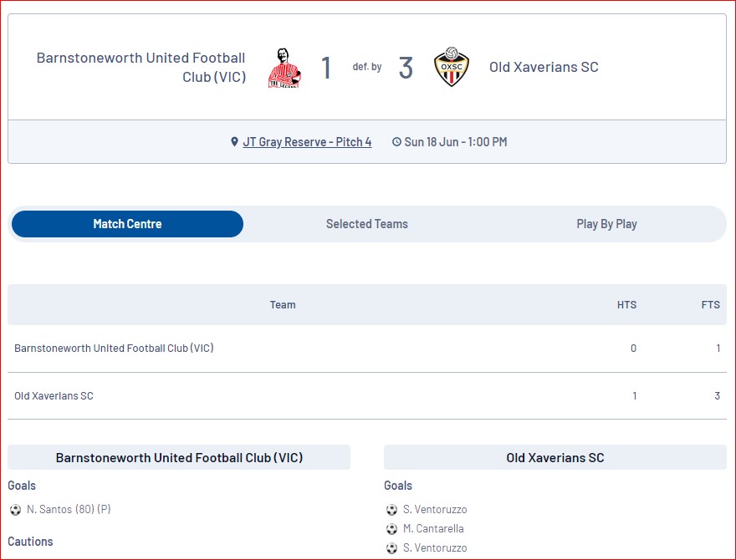Click the clock icon beside match time
This screenshot has width=736, height=560.
pyautogui.click(x=396, y=142)
